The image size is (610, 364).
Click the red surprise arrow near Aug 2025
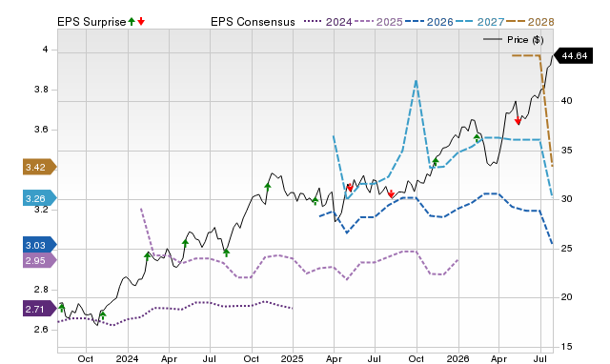pyautogui.click(x=392, y=193)
